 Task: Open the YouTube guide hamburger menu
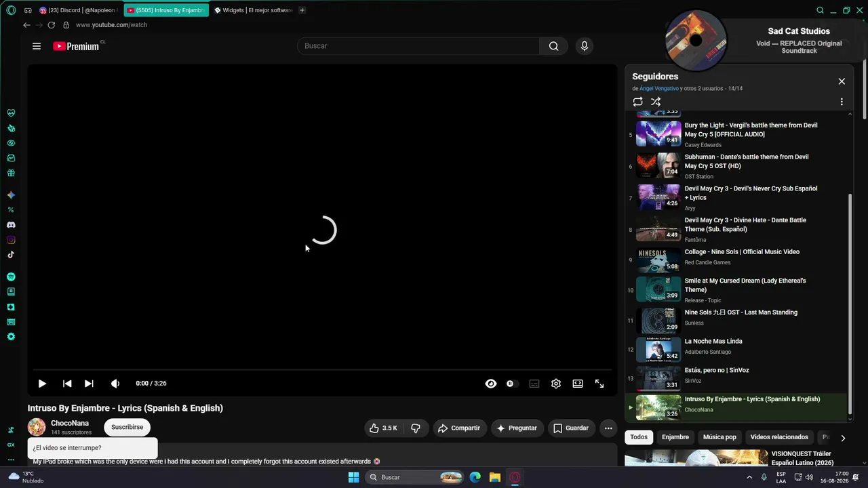click(x=37, y=46)
